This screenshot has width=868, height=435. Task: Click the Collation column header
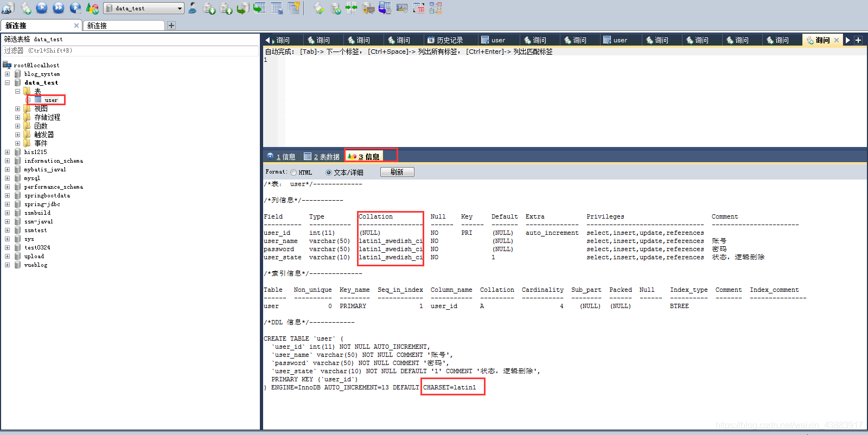(x=375, y=216)
